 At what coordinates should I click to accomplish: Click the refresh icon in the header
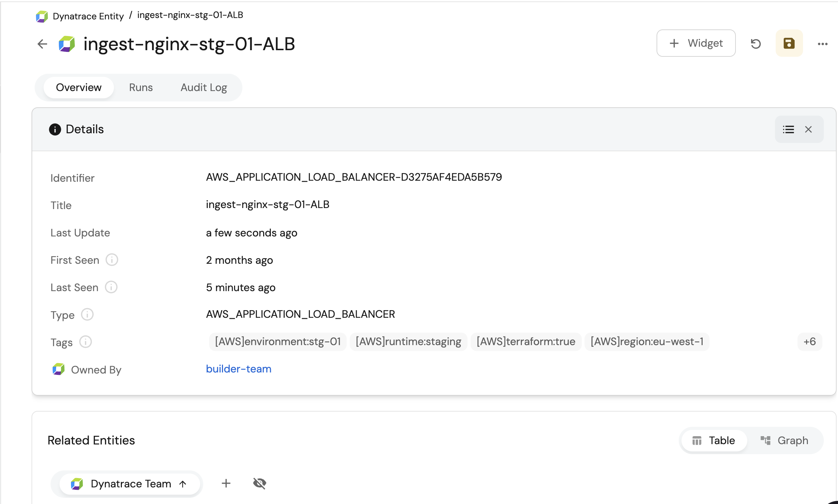point(756,44)
